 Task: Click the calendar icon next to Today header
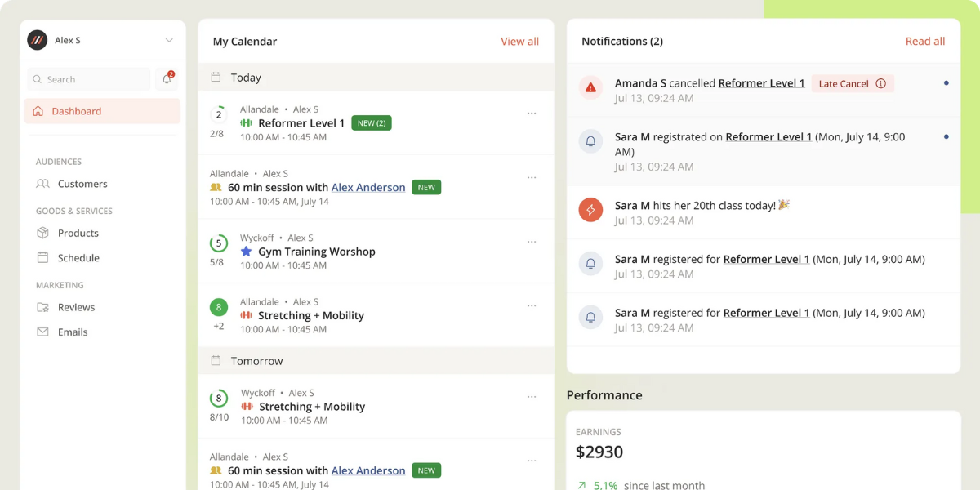point(214,77)
